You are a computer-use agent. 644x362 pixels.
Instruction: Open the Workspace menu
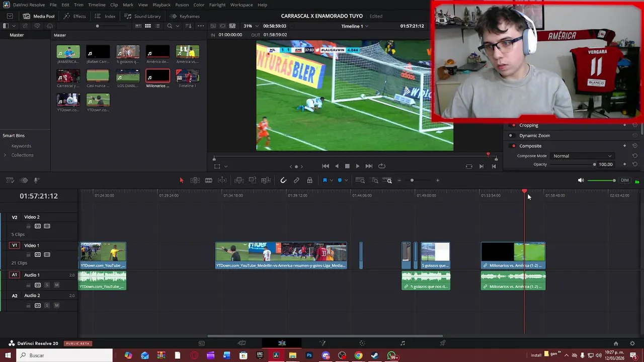click(242, 5)
